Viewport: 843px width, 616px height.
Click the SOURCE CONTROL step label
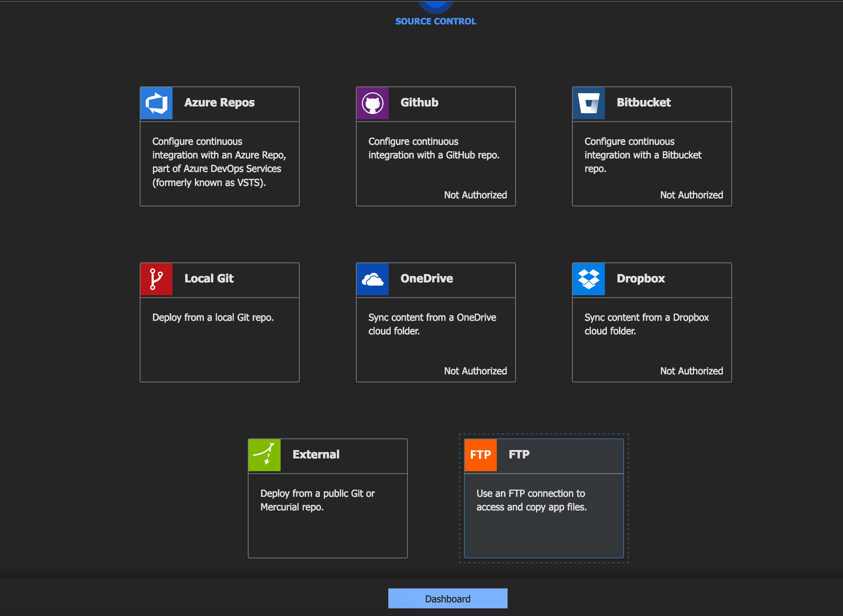436,21
